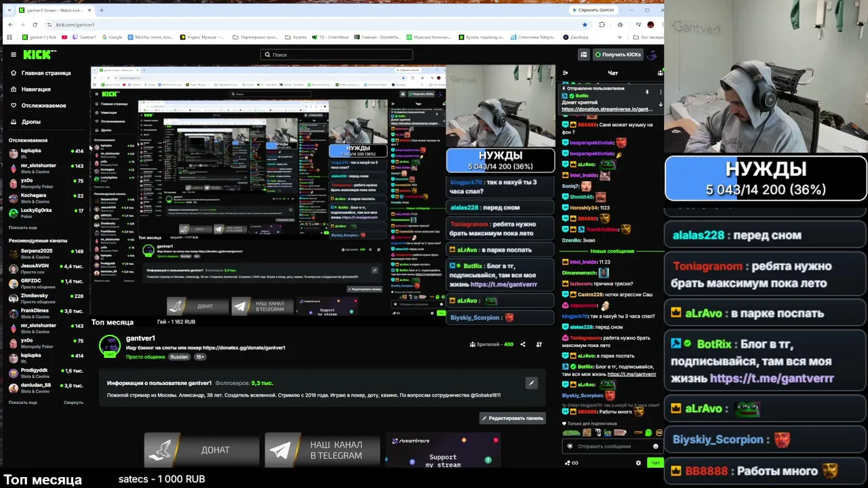
Task: Click the Russian language tag
Action: 179,357
